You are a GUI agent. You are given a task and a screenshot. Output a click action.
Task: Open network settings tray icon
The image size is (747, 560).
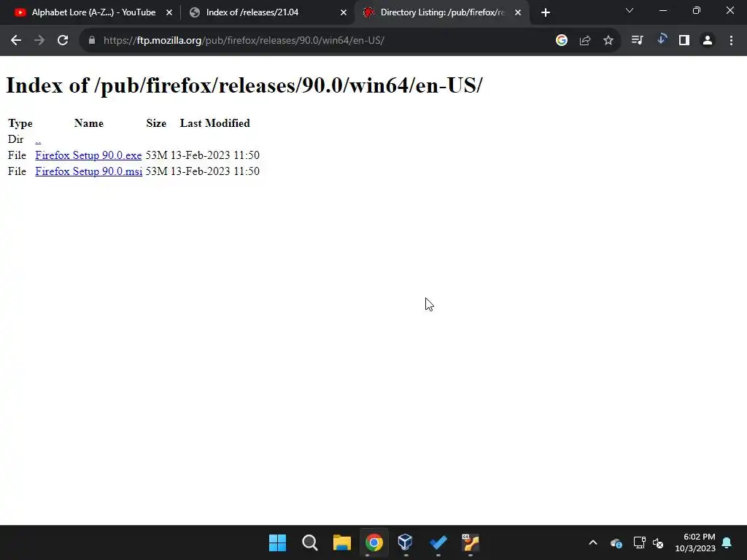(x=639, y=542)
